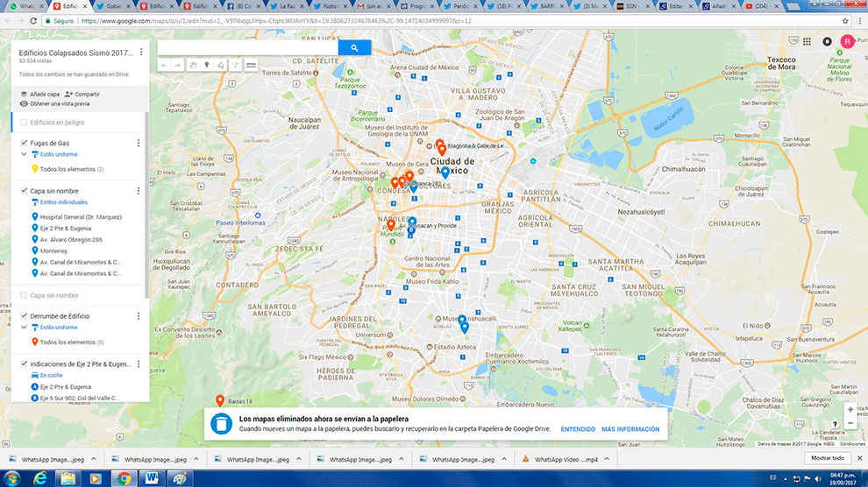Viewport: 868px width, 487px height.
Task: Open Windows Start menu
Action: pos(11,478)
